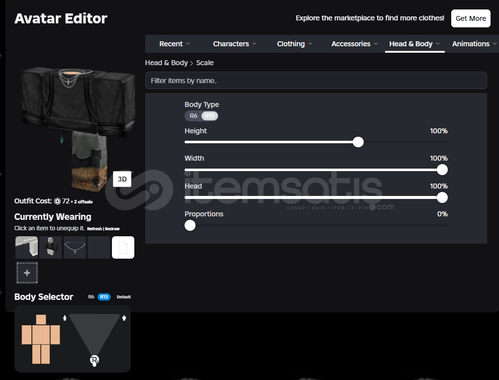Click the Head slider handle
499x380 pixels.
click(x=442, y=197)
